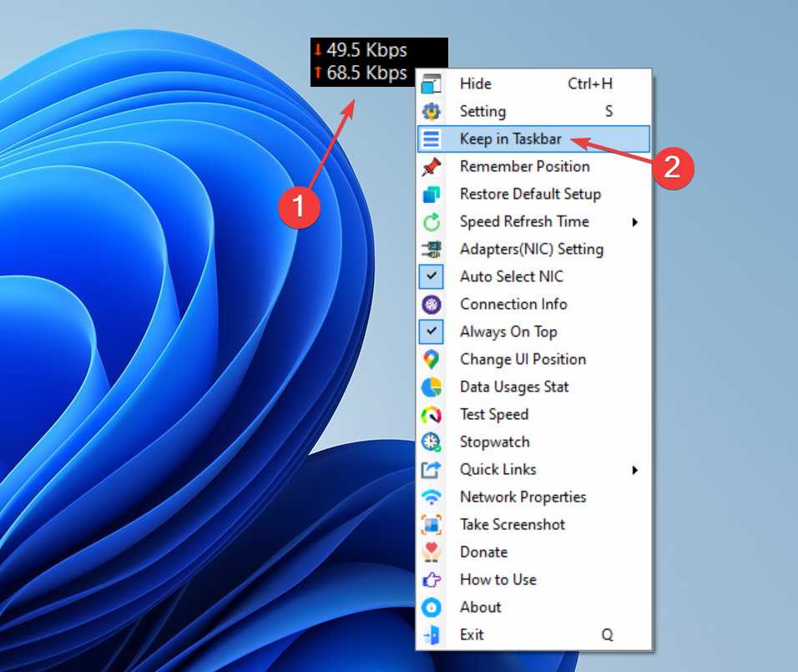Screen dimensions: 798x672
Task: Click the Auto Select NIC label
Action: point(512,276)
